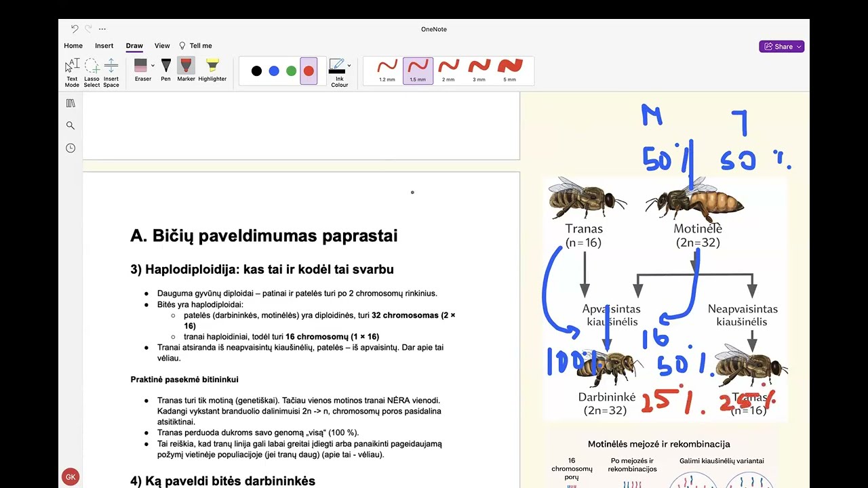This screenshot has height=488, width=868.
Task: Set stroke thickness to 2 mm
Action: [x=448, y=70]
